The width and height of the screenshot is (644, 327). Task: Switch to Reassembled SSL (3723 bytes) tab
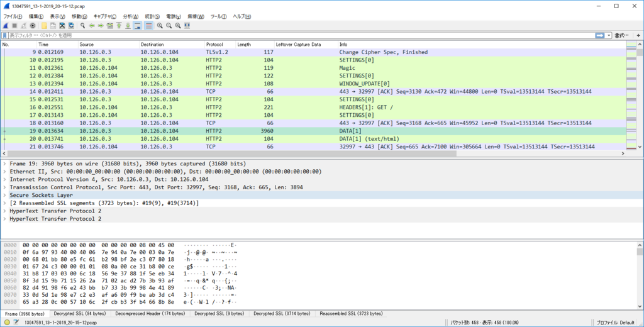tap(351, 313)
